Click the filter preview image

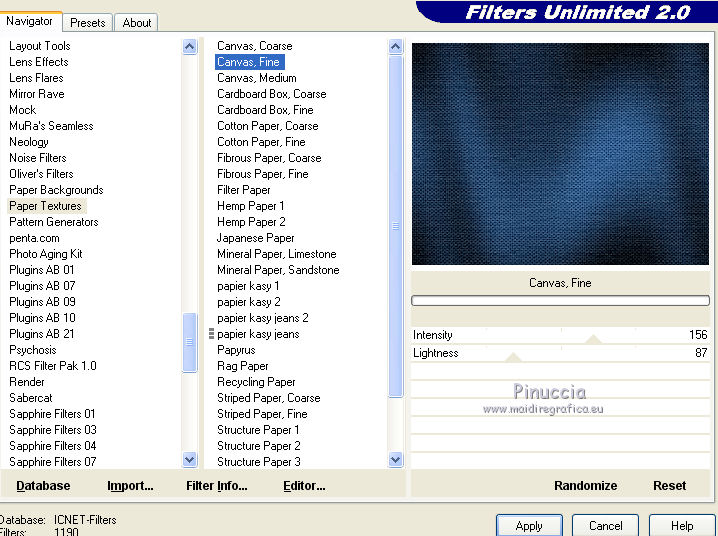coord(560,154)
